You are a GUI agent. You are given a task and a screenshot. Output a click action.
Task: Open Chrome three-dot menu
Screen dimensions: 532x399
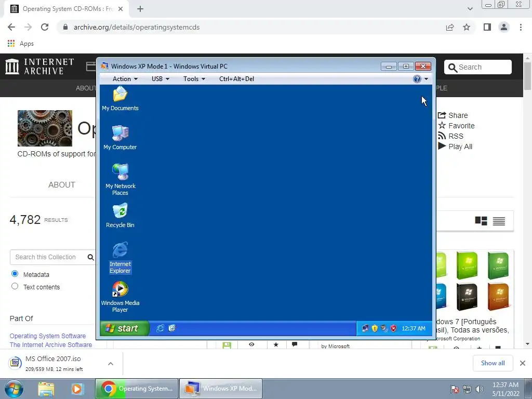[x=521, y=27]
